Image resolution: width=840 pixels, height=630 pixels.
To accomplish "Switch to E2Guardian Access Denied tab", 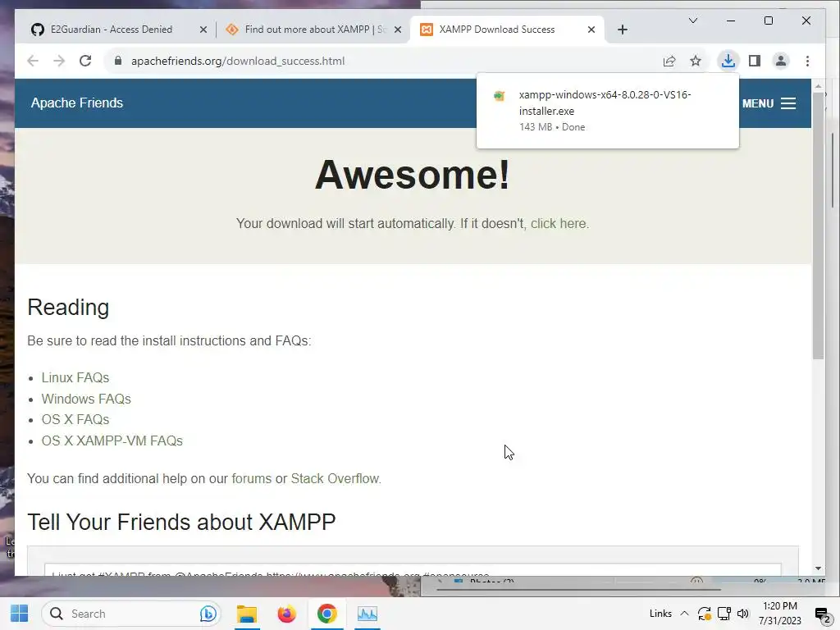I will [112, 30].
